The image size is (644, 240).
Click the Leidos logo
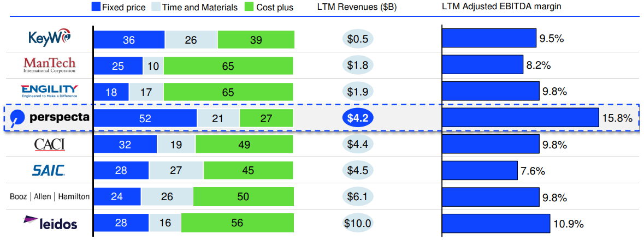tap(50, 223)
